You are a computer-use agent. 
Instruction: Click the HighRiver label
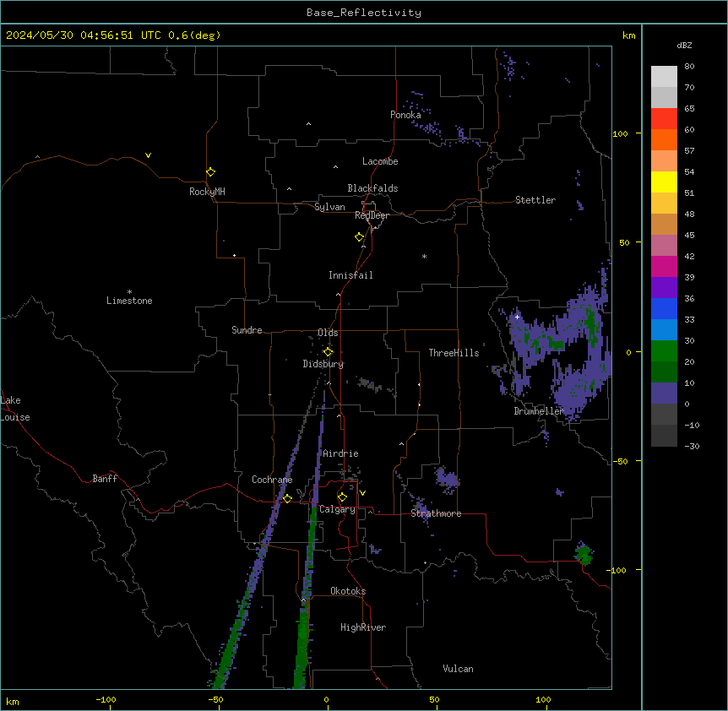point(363,627)
